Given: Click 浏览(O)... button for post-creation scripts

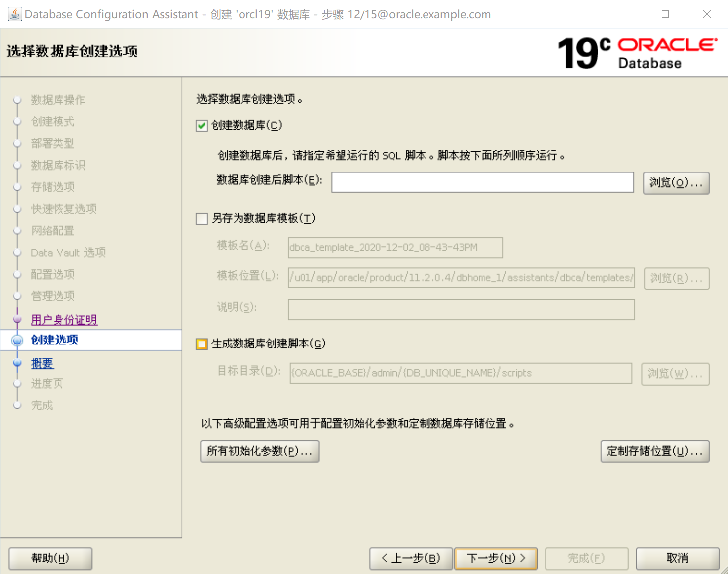Looking at the screenshot, I should coord(676,183).
